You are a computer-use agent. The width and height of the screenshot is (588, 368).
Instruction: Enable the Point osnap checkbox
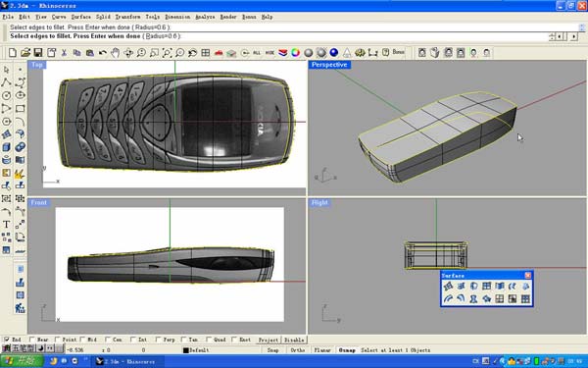pos(58,340)
